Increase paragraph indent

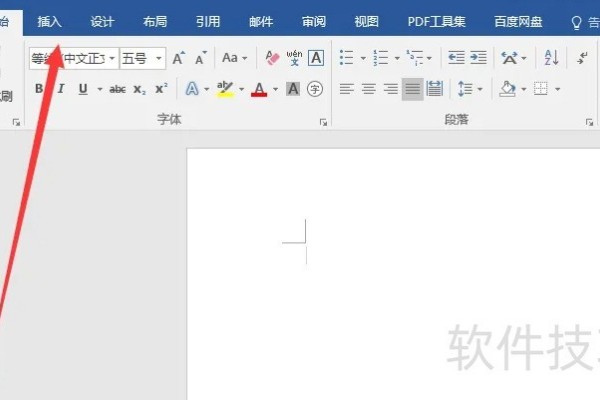coord(478,58)
